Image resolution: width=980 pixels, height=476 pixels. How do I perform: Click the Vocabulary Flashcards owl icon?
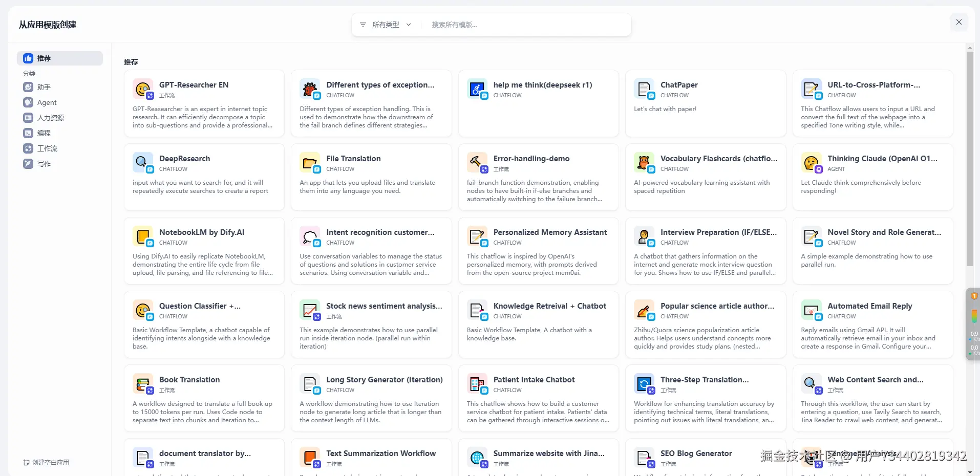click(x=644, y=163)
